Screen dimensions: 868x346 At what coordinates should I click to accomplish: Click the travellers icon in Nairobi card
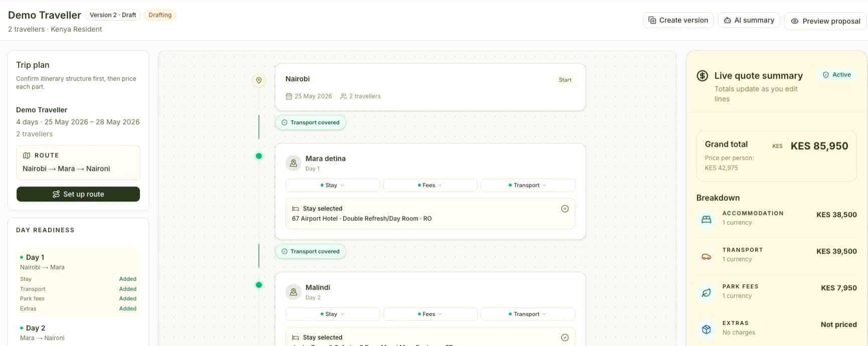point(344,96)
